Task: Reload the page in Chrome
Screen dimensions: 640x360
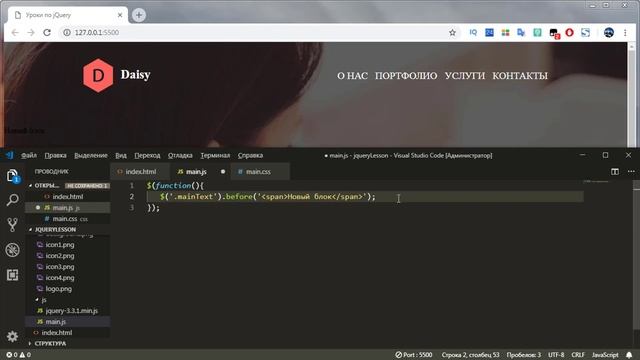Action: coord(47,33)
